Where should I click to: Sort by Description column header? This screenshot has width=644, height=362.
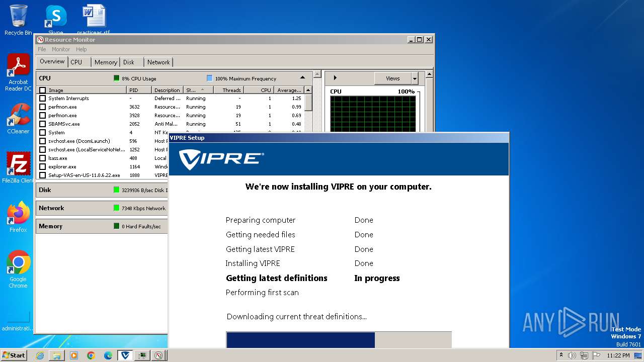[x=168, y=90]
